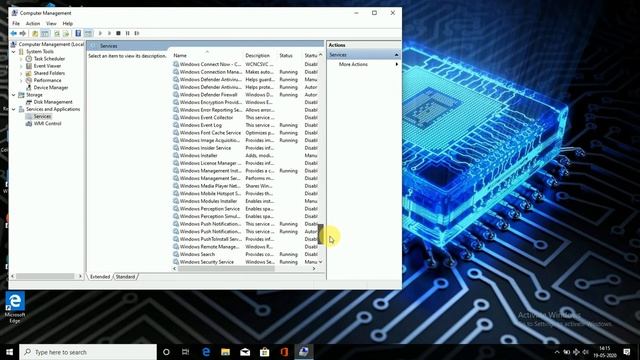This screenshot has width=640, height=360.
Task: Expand the Event Viewer node arrow
Action: coord(21,66)
